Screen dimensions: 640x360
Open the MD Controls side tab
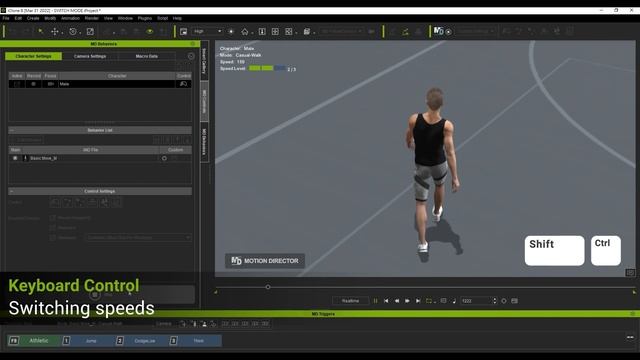pyautogui.click(x=204, y=101)
